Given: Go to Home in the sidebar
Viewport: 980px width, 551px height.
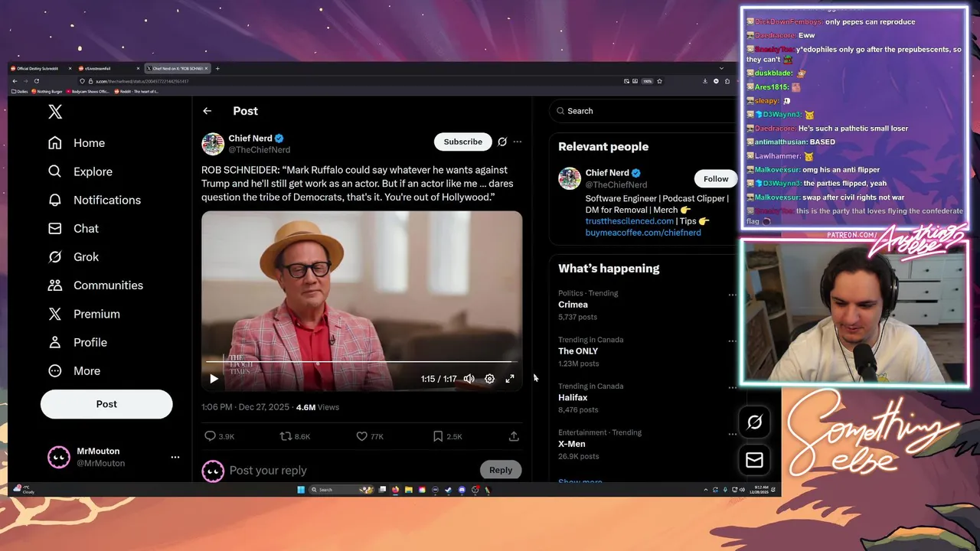Looking at the screenshot, I should click(x=76, y=143).
